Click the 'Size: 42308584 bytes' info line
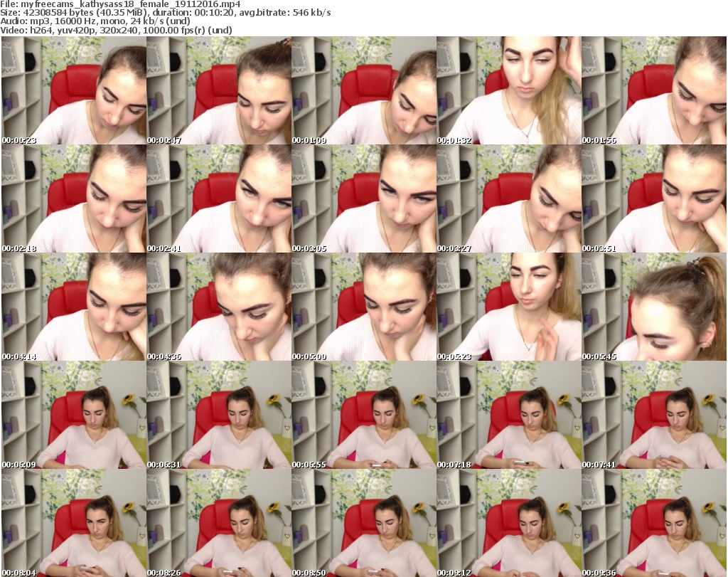728x577 pixels. click(165, 13)
